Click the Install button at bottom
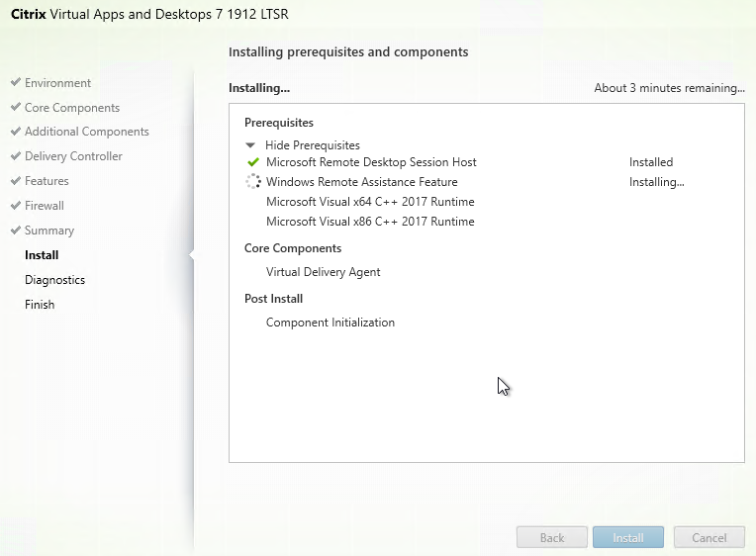The image size is (756, 556). tap(628, 538)
